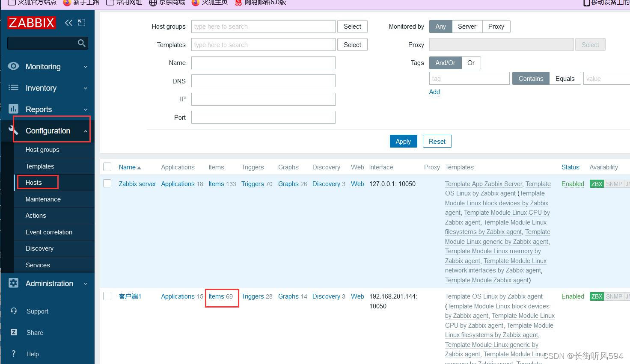The image size is (630, 364).
Task: Sort hosts by Status column
Action: [x=570, y=167]
